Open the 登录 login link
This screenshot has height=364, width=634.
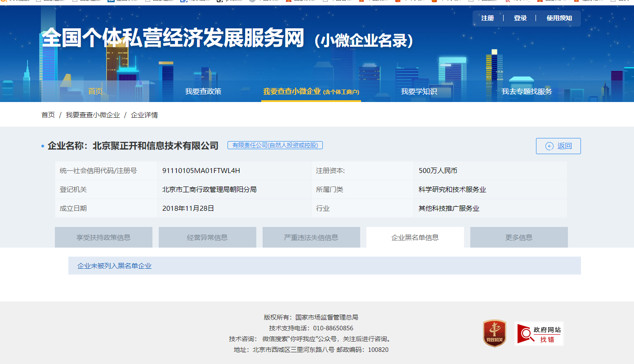[x=520, y=18]
